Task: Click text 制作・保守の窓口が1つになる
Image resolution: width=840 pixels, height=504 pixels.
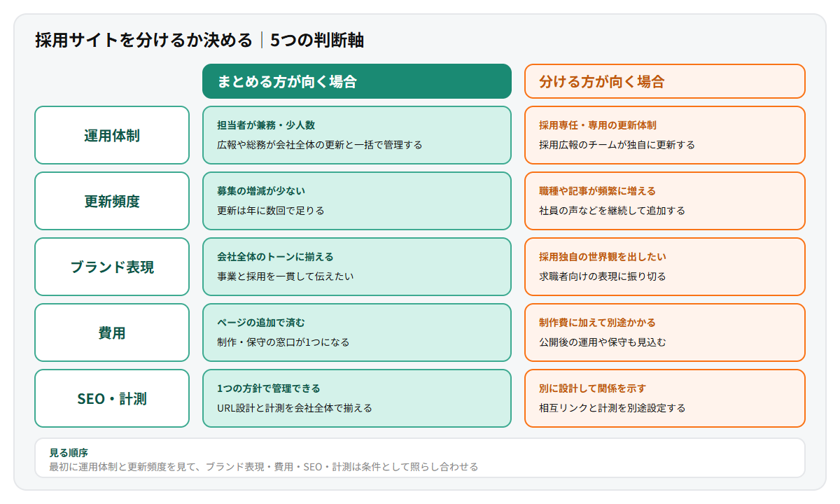Action: coord(283,342)
